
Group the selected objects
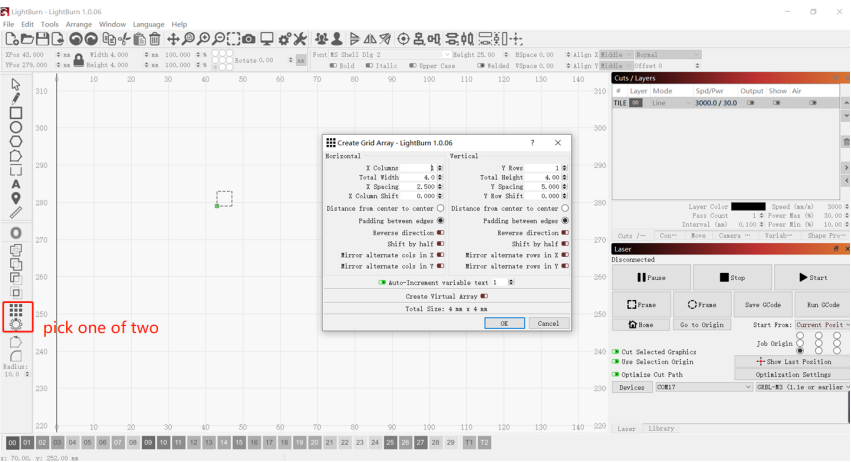(321, 39)
